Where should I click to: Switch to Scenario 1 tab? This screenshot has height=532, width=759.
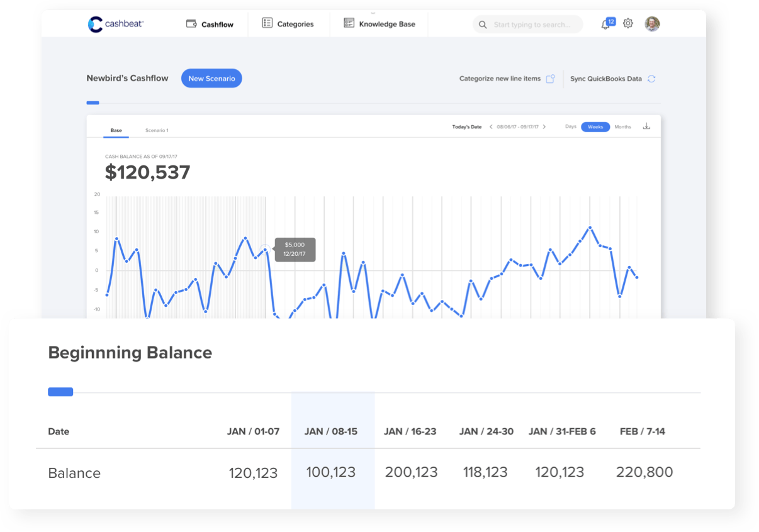157,130
